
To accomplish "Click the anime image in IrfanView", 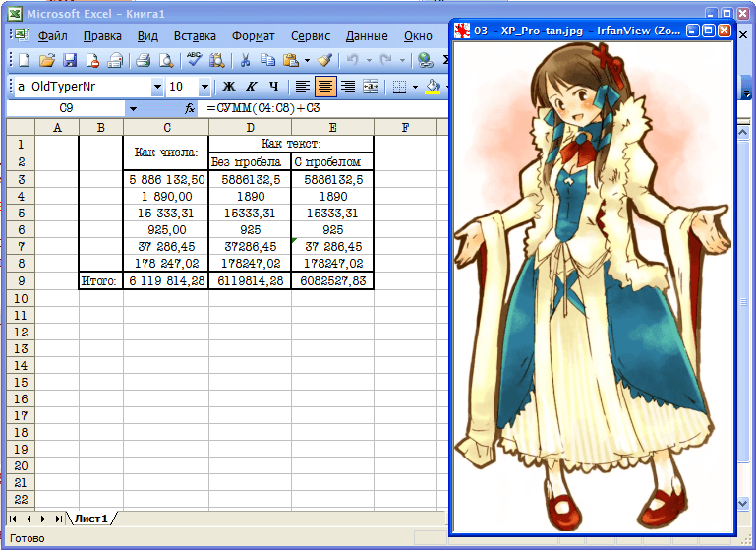I will click(593, 287).
